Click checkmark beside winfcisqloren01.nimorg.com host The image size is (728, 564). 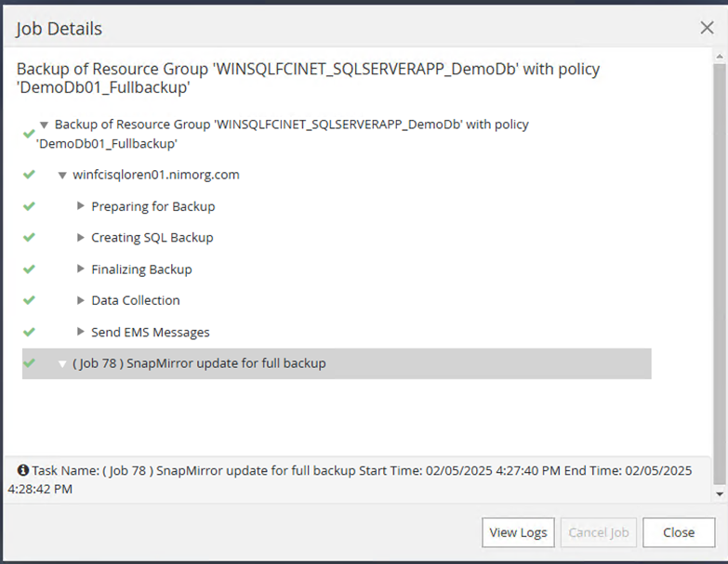[29, 175]
